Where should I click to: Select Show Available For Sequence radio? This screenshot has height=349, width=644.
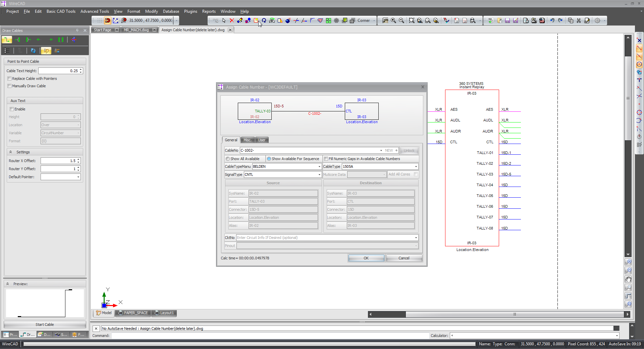269,159
